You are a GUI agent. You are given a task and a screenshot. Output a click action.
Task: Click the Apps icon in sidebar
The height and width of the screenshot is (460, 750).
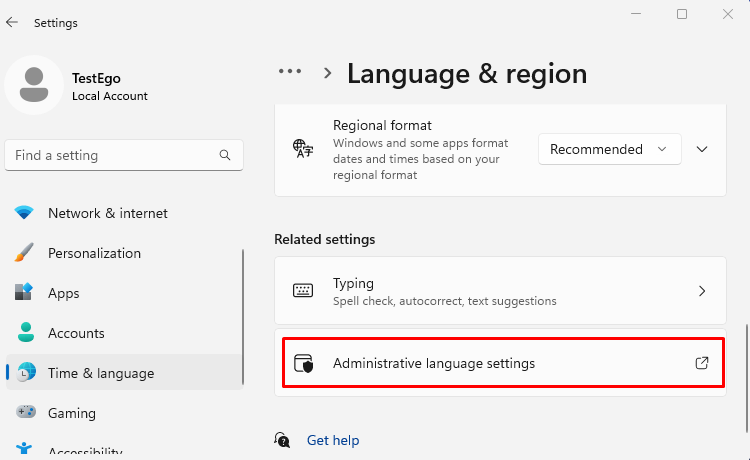(24, 292)
